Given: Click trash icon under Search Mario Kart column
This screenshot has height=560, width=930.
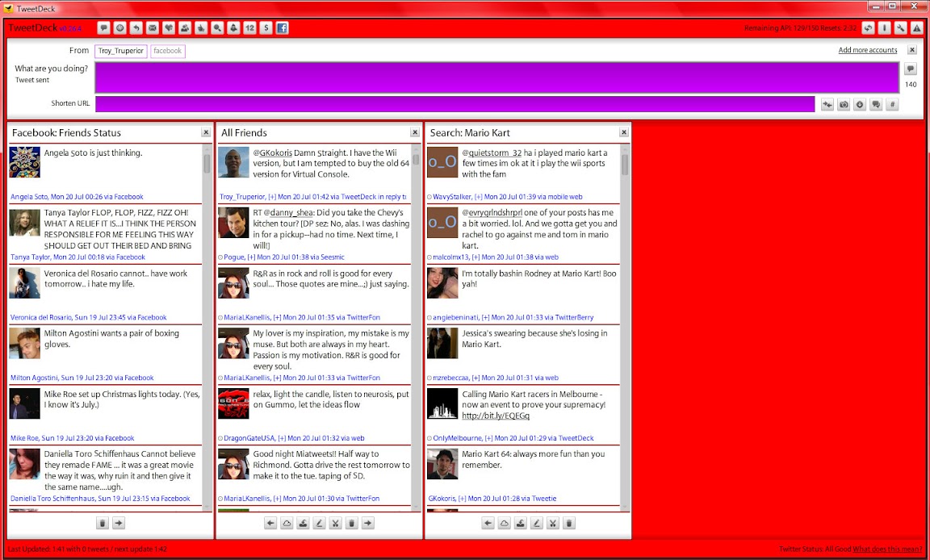Looking at the screenshot, I should coord(569,523).
